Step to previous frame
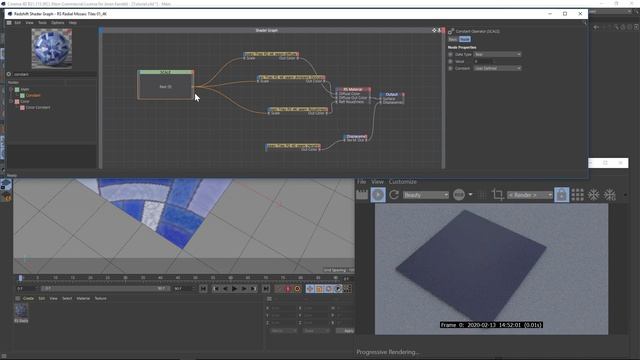 pyautogui.click(x=225, y=289)
